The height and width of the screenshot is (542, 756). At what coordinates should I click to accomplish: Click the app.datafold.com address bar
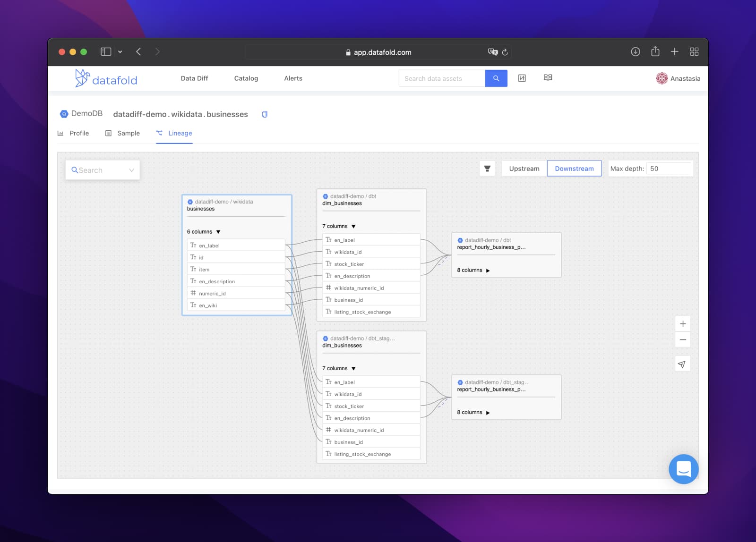pyautogui.click(x=378, y=52)
